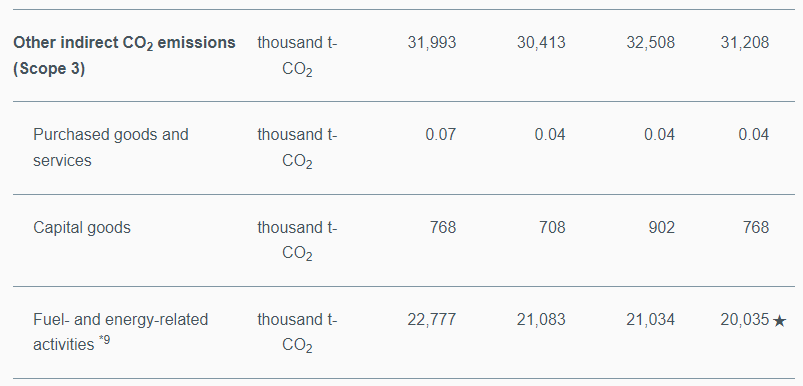Click the Purchased goods and services label
The width and height of the screenshot is (803, 386).
click(x=111, y=147)
